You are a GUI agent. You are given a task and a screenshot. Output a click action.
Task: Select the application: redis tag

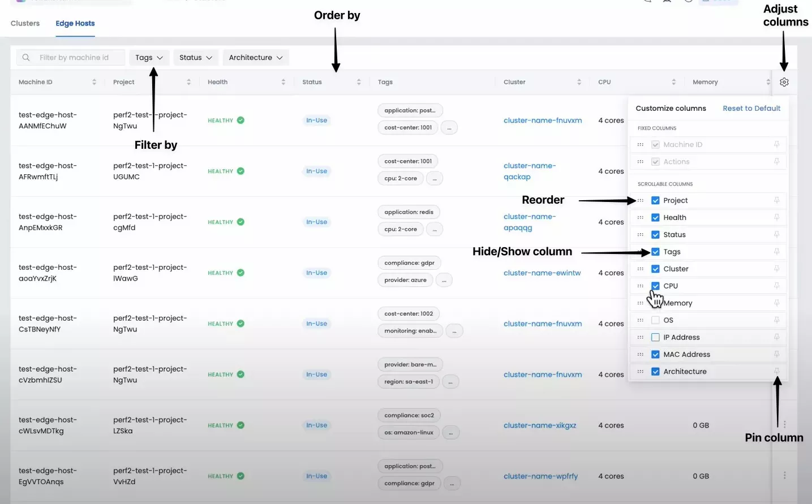point(409,212)
